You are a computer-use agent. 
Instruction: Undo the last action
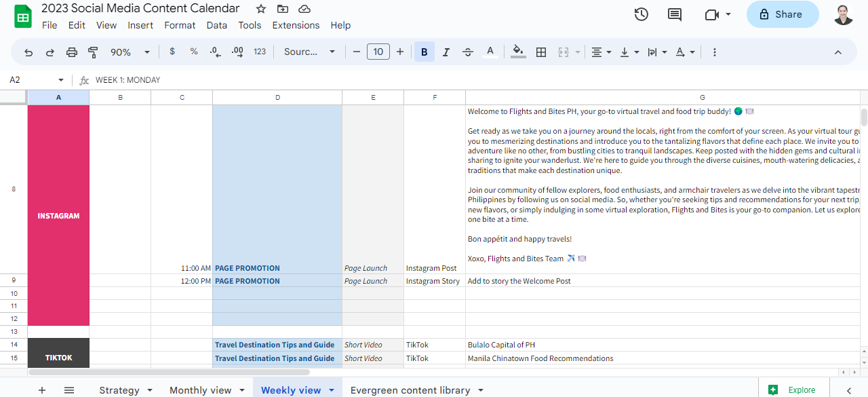pos(28,52)
